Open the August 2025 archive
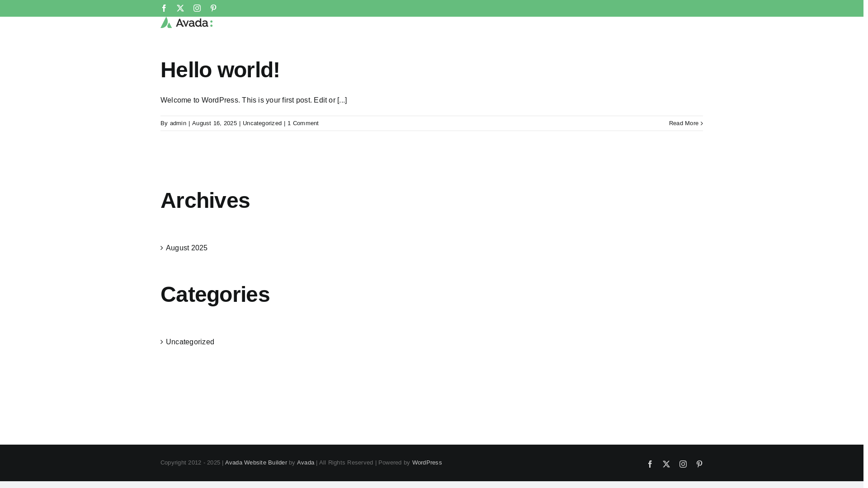The width and height of the screenshot is (868, 488). tap(187, 248)
